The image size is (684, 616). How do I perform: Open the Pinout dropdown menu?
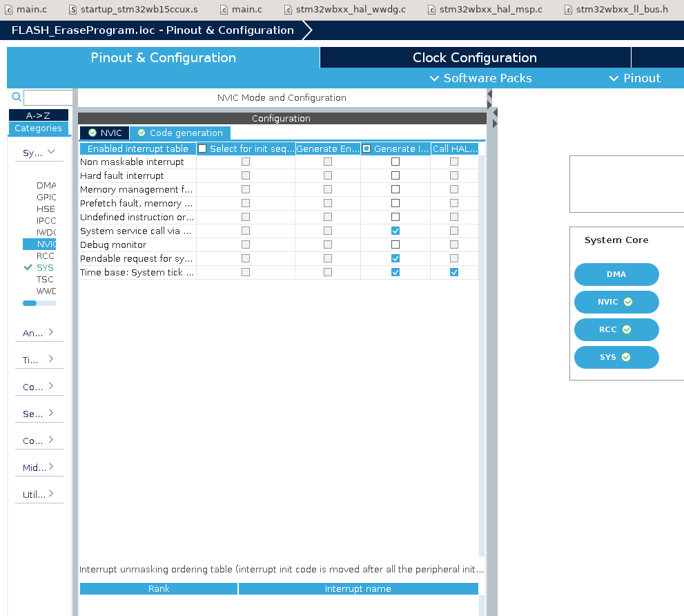coord(635,78)
